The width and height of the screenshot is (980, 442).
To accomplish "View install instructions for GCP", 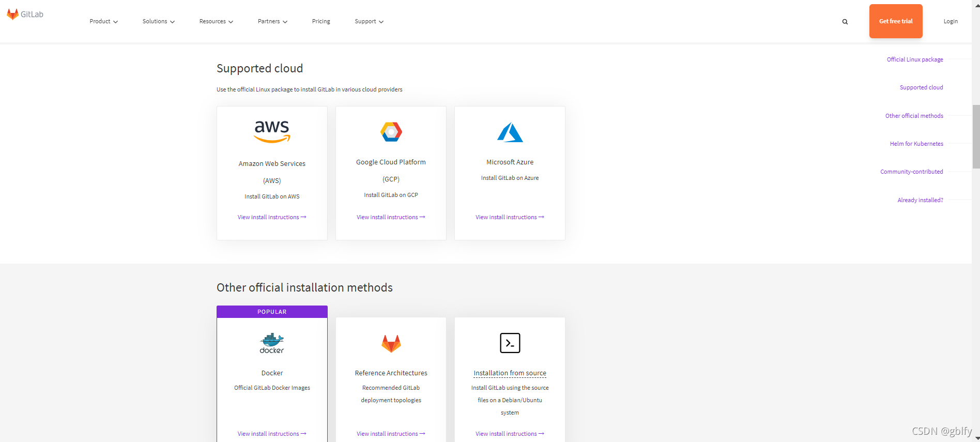I will click(391, 217).
